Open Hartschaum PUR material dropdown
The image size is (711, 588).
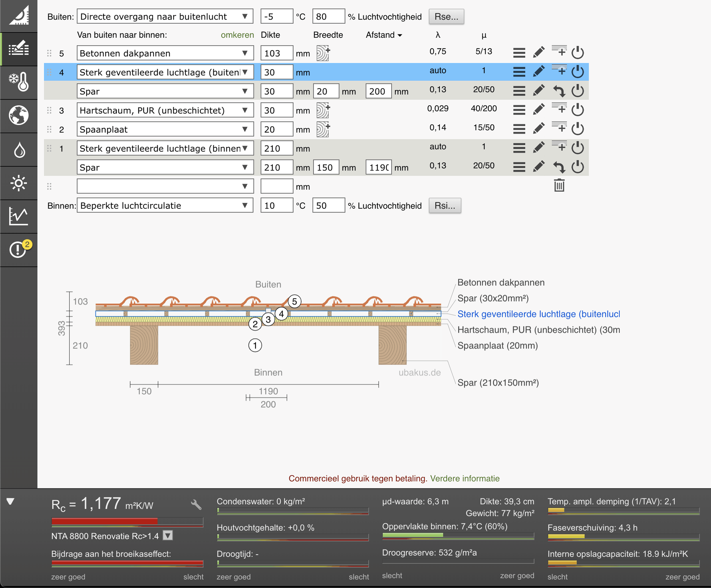tap(165, 110)
